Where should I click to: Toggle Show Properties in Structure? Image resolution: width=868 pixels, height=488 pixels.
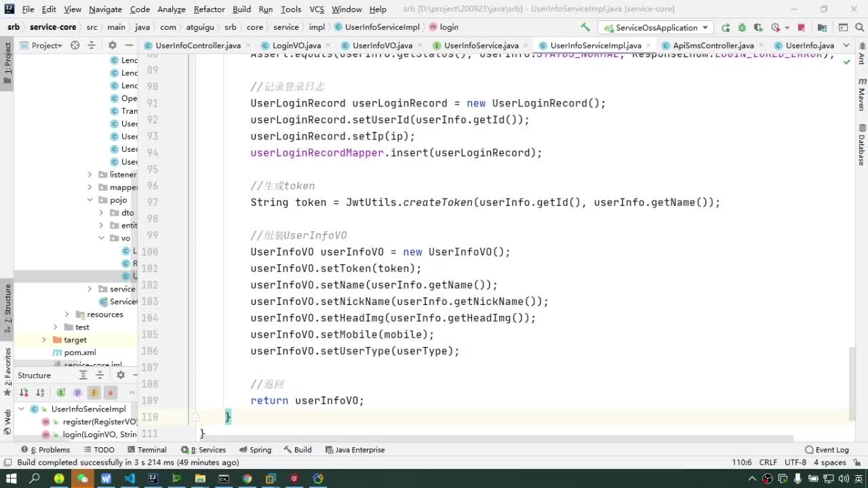(x=77, y=392)
